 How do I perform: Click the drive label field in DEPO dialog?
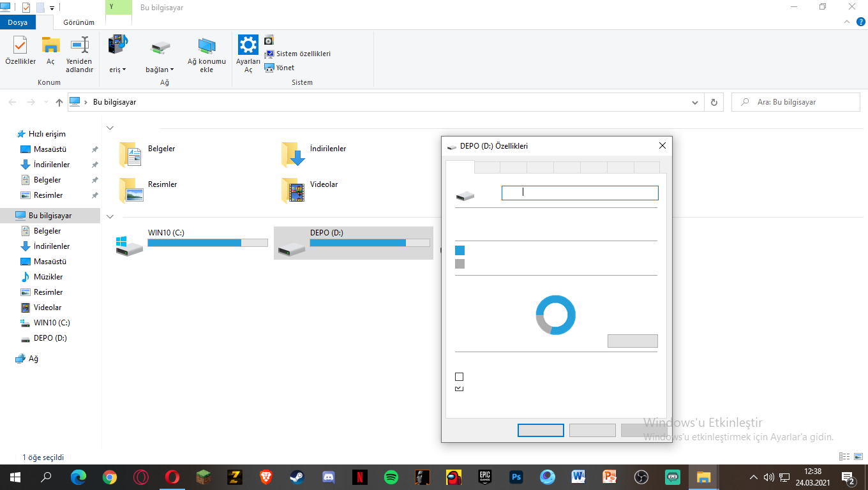[580, 193]
